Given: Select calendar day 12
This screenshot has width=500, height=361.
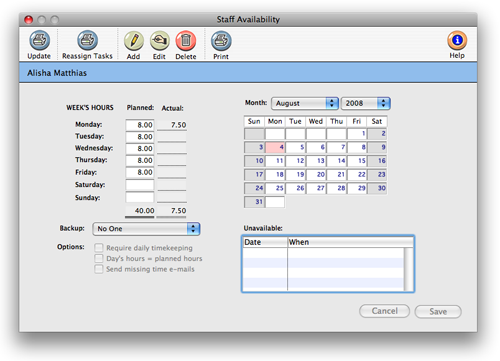Looking at the screenshot, I should tap(295, 161).
